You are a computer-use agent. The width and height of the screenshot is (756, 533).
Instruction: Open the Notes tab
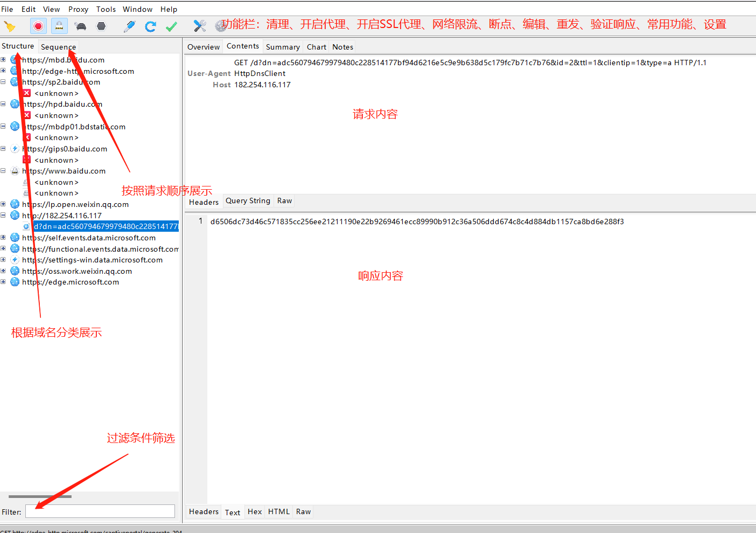[343, 47]
